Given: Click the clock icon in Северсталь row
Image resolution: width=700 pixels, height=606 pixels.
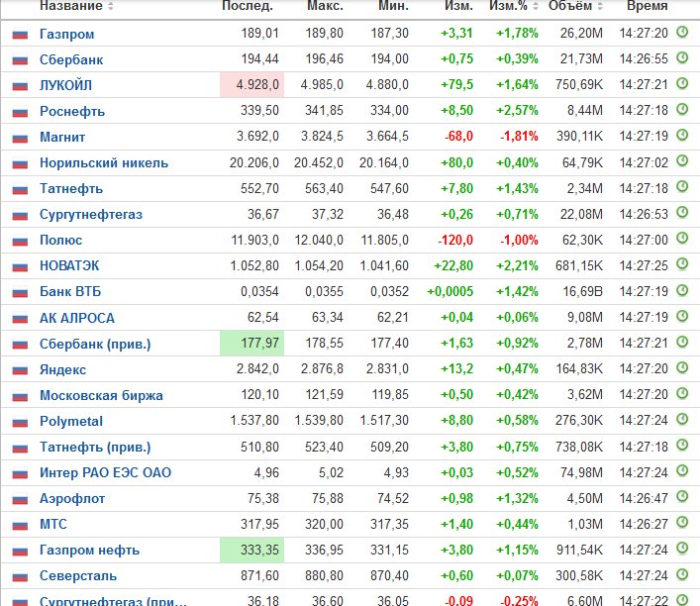Looking at the screenshot, I should pos(682,574).
